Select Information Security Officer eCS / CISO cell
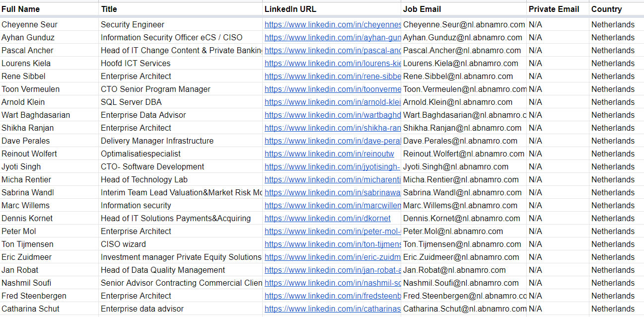Image resolution: width=644 pixels, height=317 pixels. pyautogui.click(x=181, y=37)
